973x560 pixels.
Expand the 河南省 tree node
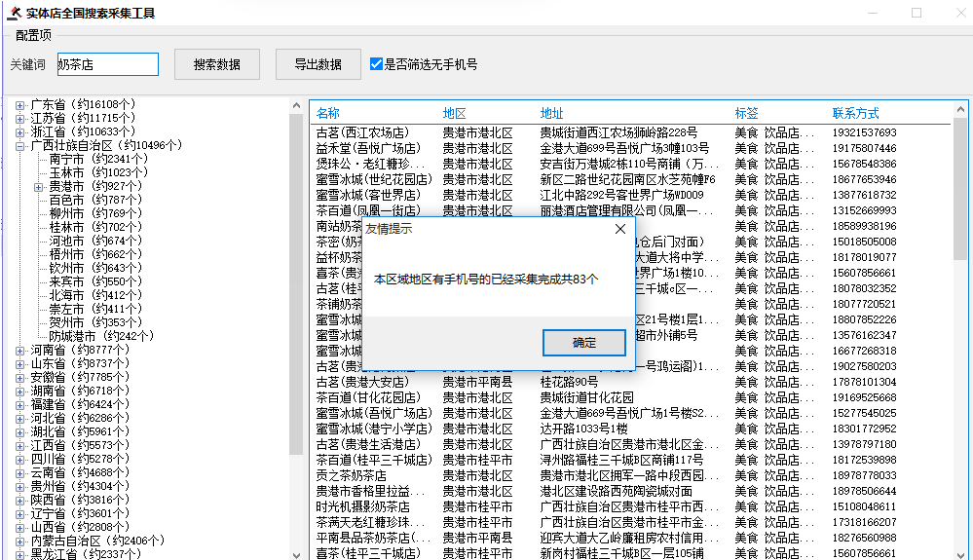click(x=20, y=350)
